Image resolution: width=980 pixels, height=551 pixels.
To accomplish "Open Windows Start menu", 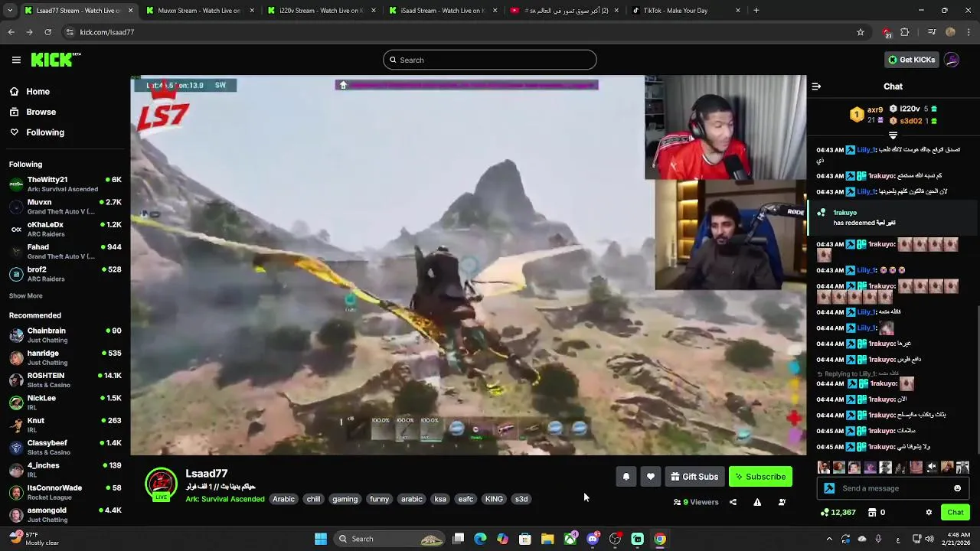I will (320, 539).
